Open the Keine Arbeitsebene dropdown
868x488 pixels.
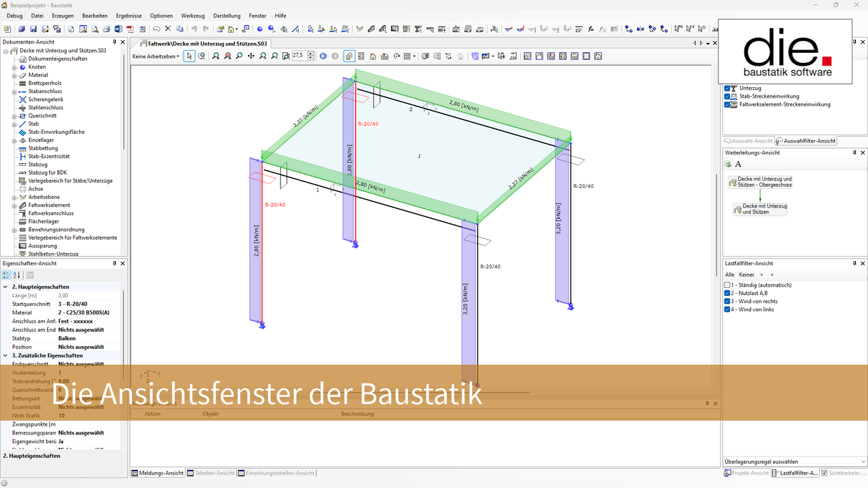click(156, 56)
